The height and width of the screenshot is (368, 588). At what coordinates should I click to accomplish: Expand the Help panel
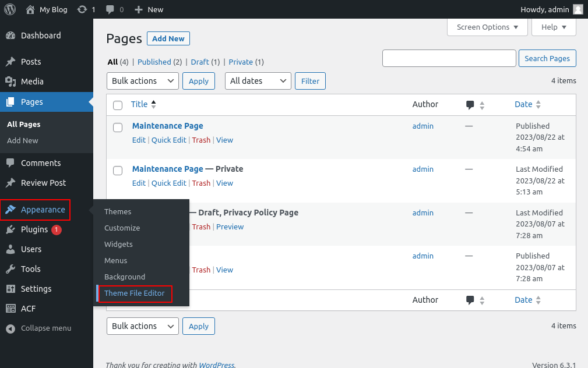554,27
